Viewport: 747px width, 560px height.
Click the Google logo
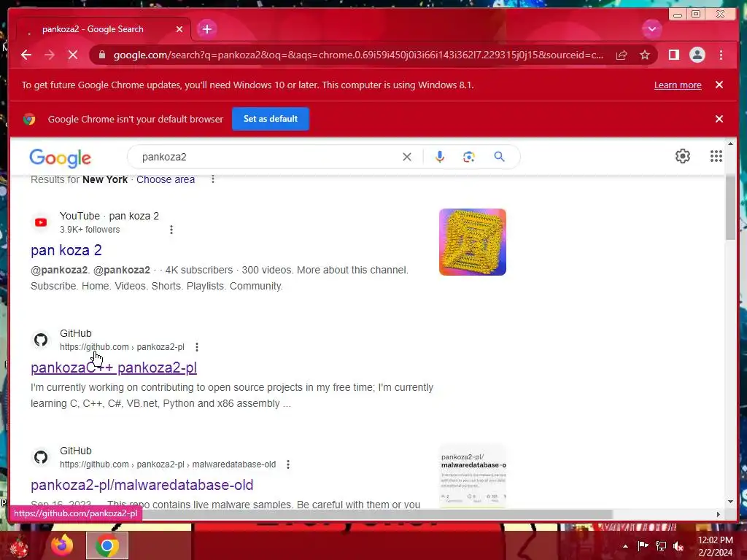coord(60,157)
